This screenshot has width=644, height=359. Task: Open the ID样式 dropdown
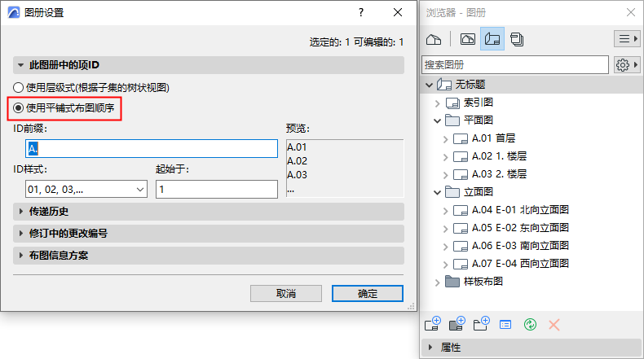86,189
